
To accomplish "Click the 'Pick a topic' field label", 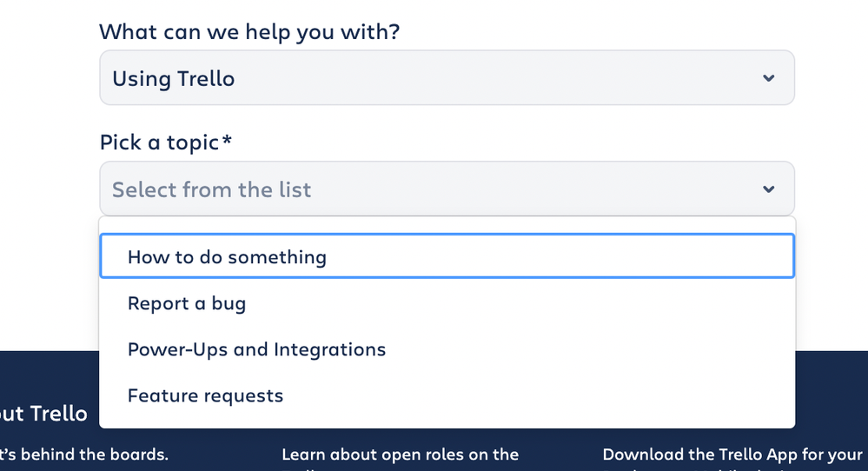I will point(159,143).
